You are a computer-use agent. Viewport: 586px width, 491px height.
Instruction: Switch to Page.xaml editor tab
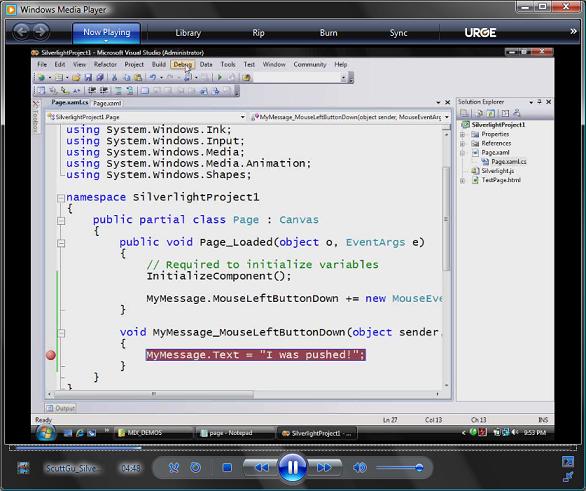pyautogui.click(x=107, y=103)
